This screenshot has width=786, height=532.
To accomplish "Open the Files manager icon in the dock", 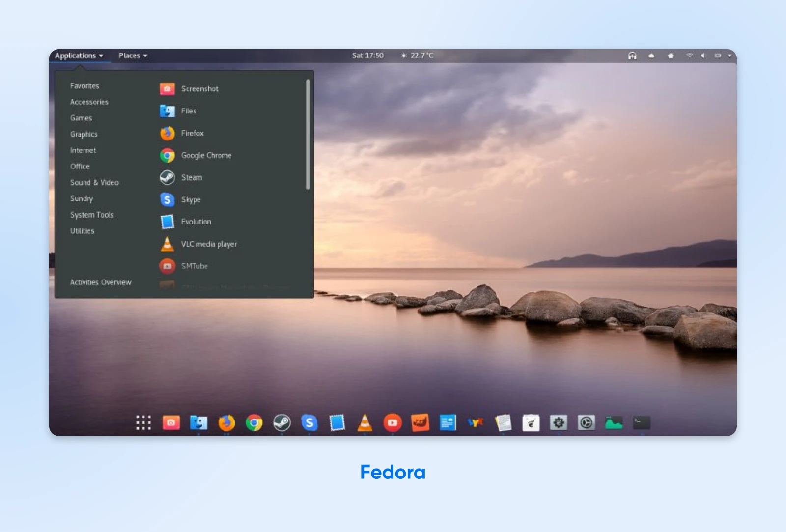I will tap(198, 422).
